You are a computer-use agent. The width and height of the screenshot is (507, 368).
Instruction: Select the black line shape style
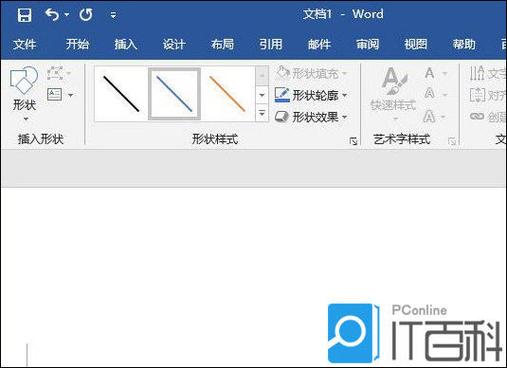[121, 94]
